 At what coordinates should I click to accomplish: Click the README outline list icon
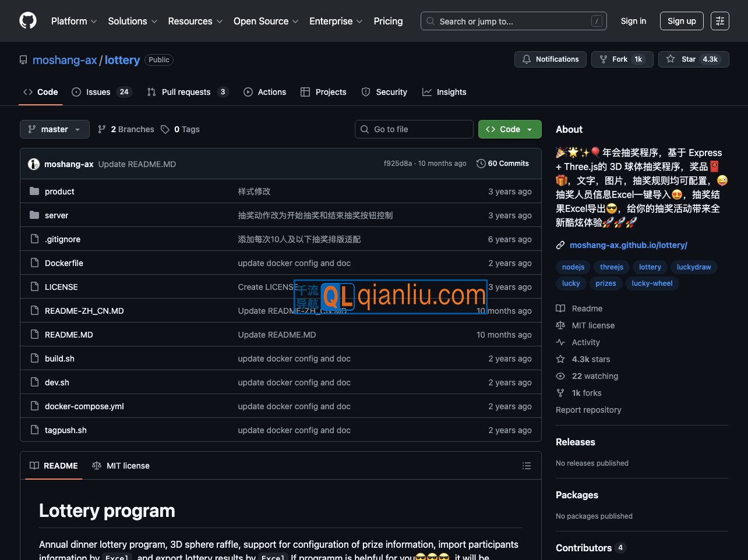coord(526,466)
